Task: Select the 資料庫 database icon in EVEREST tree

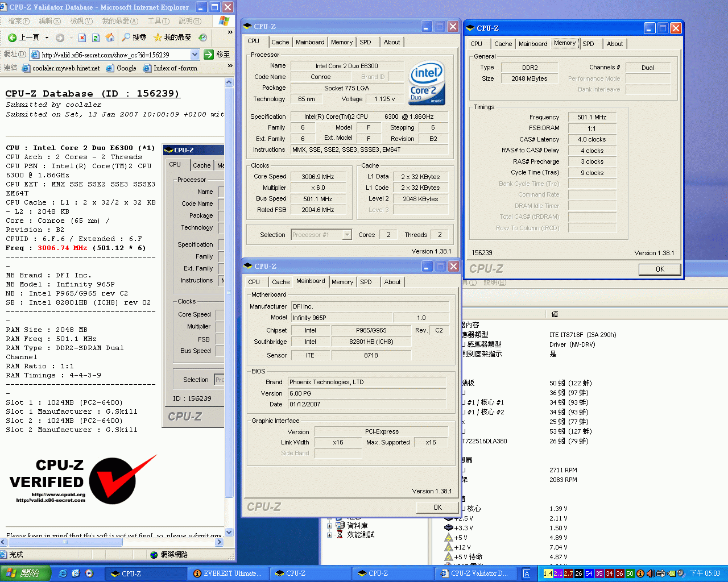Action: coord(340,525)
